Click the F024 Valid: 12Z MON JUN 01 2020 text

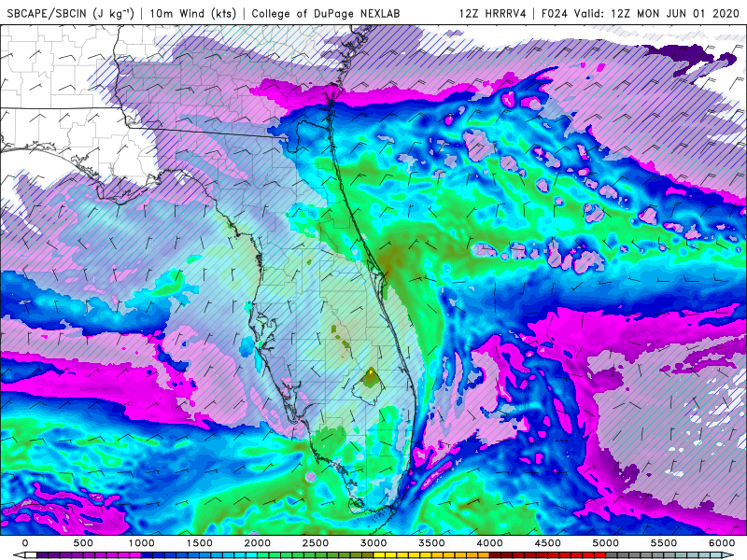pos(641,13)
